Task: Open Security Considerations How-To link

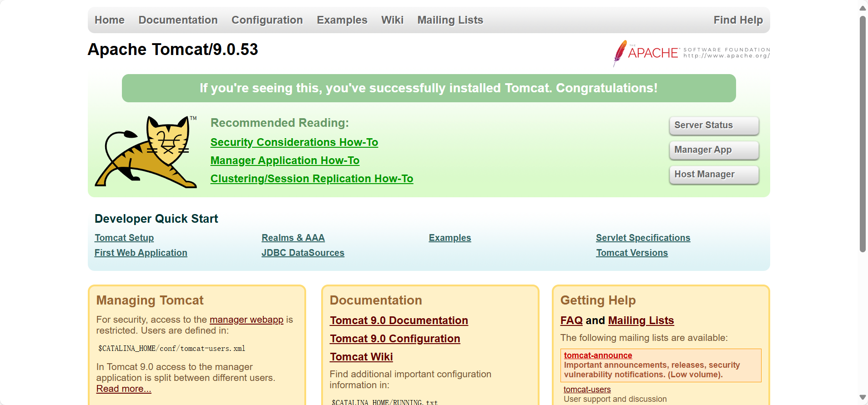Action: click(294, 142)
